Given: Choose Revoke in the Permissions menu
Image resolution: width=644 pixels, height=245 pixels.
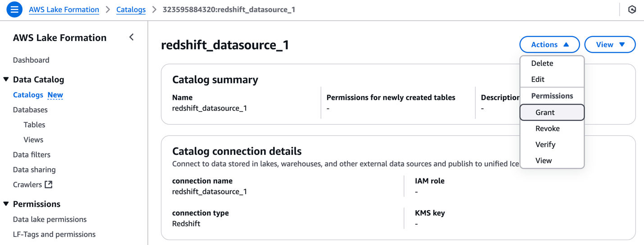Looking at the screenshot, I should pos(547,129).
